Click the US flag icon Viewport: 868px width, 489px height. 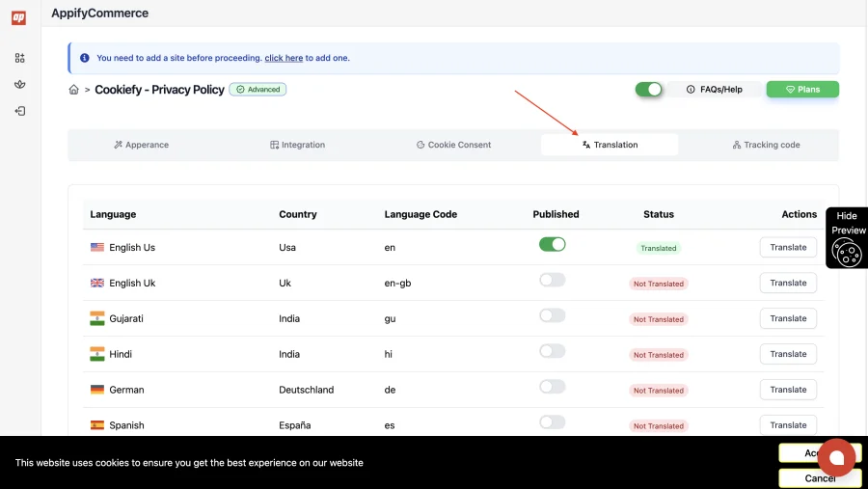pos(96,248)
